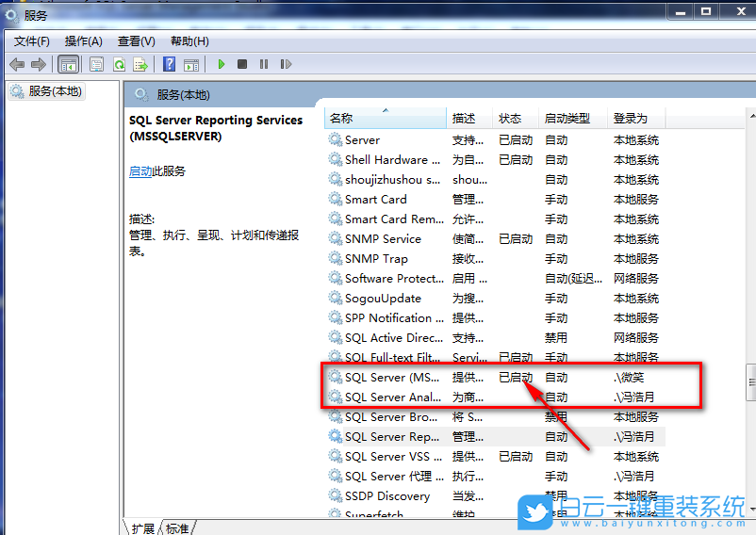Select the Software Protect... service
This screenshot has height=535, width=756.
[495, 279]
